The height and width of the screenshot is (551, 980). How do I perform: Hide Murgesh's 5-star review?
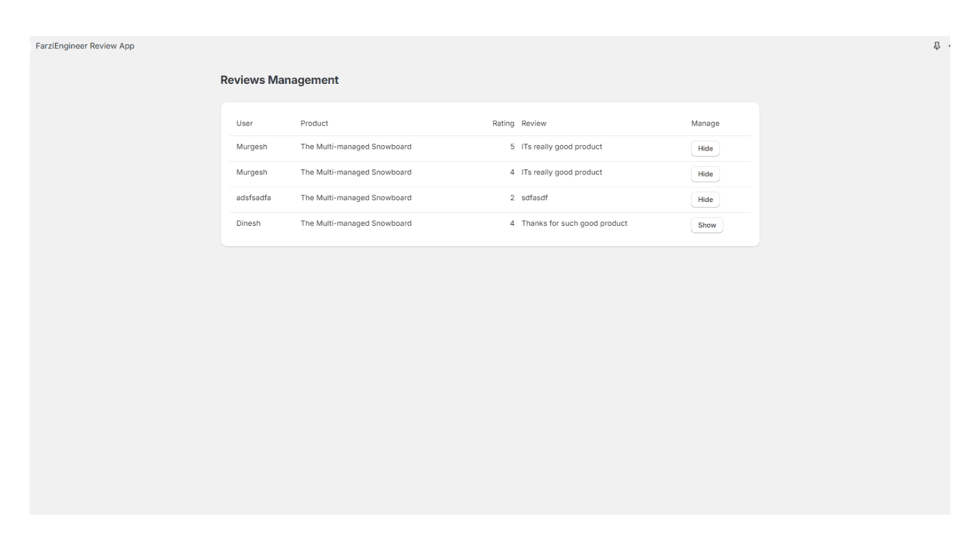coord(705,149)
